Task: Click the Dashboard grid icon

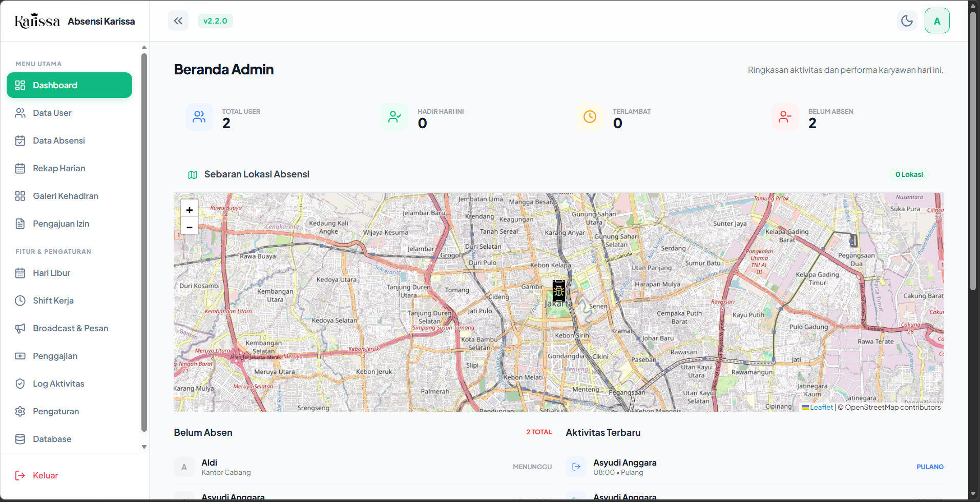Action: 20,85
